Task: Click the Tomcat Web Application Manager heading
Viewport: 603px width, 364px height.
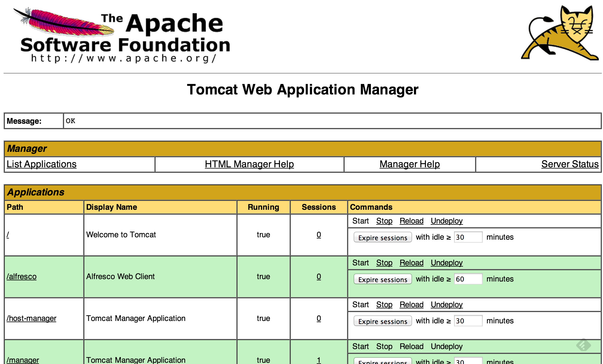Action: pyautogui.click(x=303, y=90)
